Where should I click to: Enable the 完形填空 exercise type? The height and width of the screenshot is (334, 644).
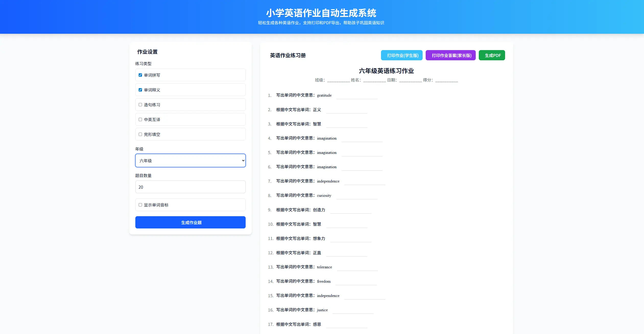click(140, 134)
